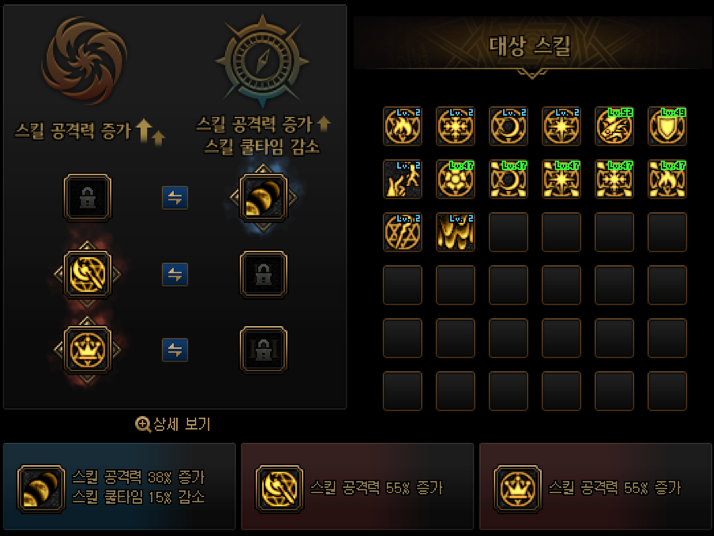The width and height of the screenshot is (714, 536).
Task: Select the axe emblem skill slot
Action: click(x=87, y=274)
